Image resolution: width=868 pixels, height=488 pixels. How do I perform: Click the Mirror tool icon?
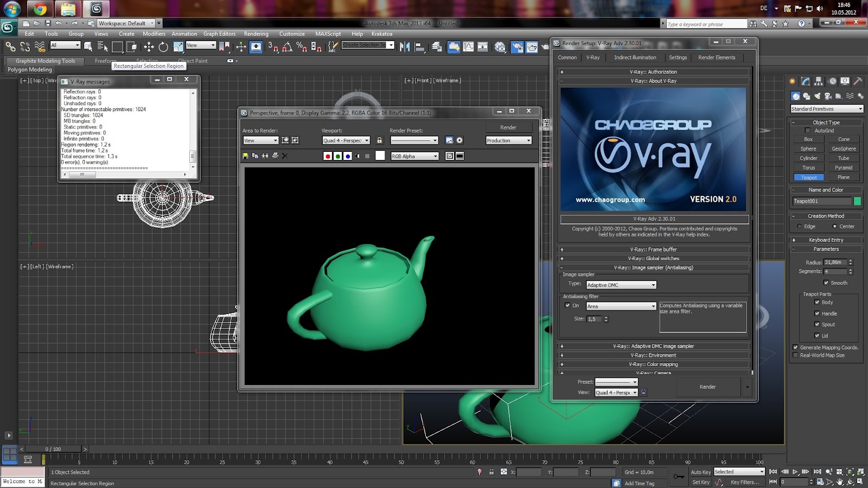(405, 47)
